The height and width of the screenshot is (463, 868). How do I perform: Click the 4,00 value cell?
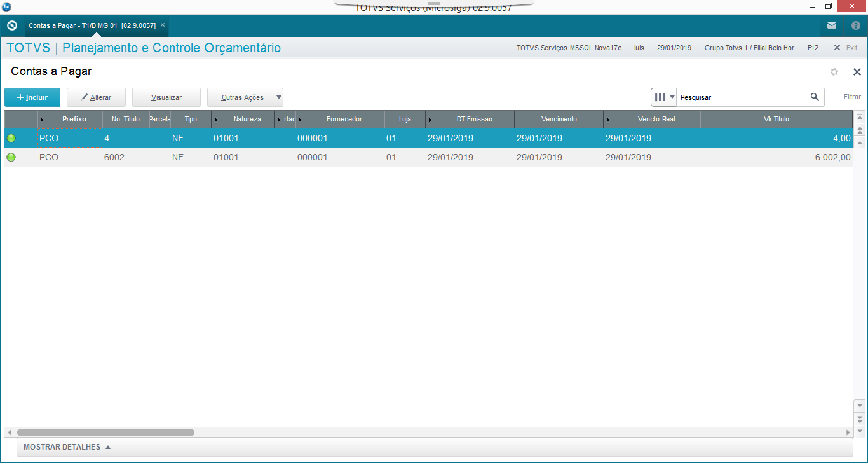[x=776, y=138]
